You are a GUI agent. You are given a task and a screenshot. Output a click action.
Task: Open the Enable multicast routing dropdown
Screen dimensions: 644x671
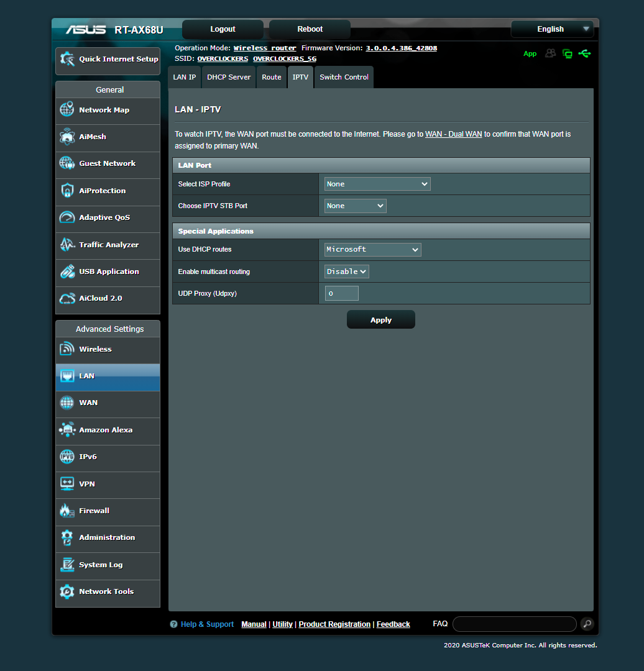[347, 272]
